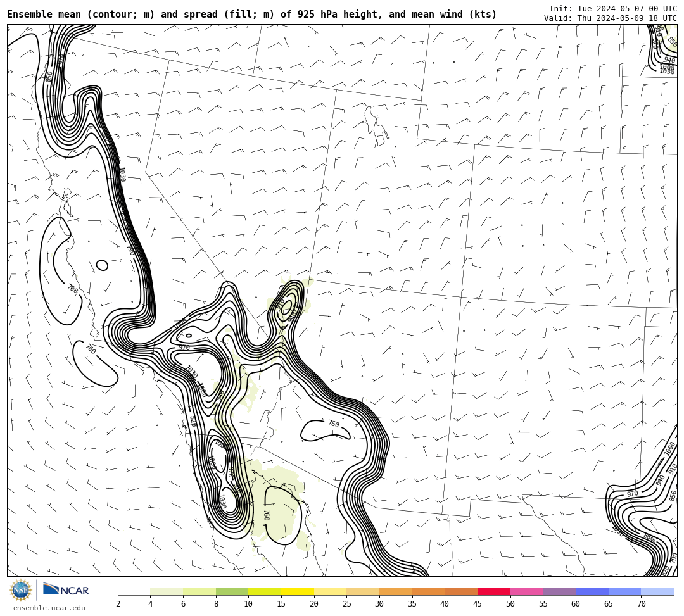The width and height of the screenshot is (684, 616).
Task: Click the Valid: Thu 2024-05-09 18 UTC text
Action: click(x=611, y=18)
